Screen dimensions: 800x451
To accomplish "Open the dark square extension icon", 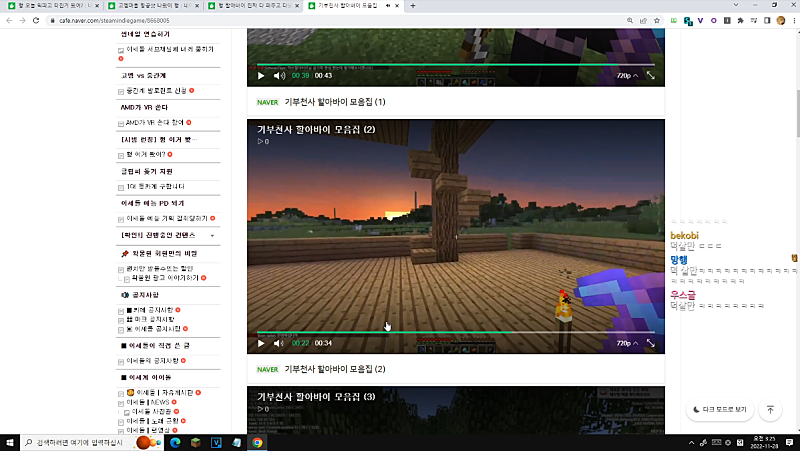I will tap(727, 20).
